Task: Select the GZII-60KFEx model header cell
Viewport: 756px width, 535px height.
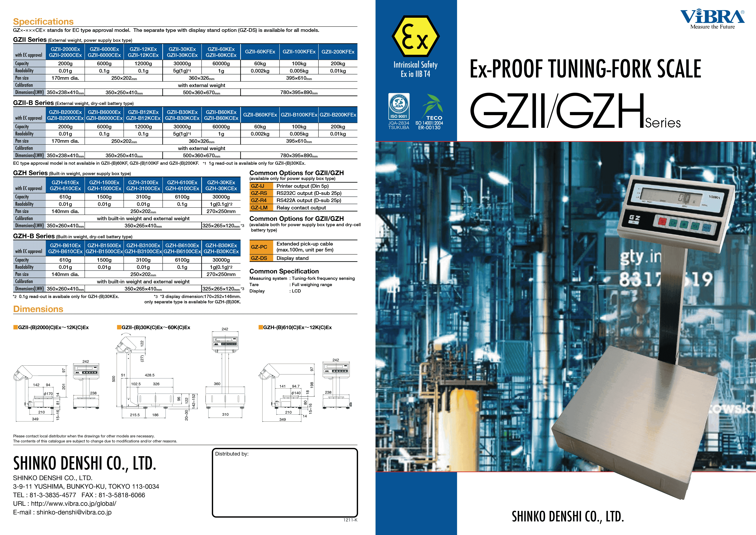Action: tap(260, 52)
